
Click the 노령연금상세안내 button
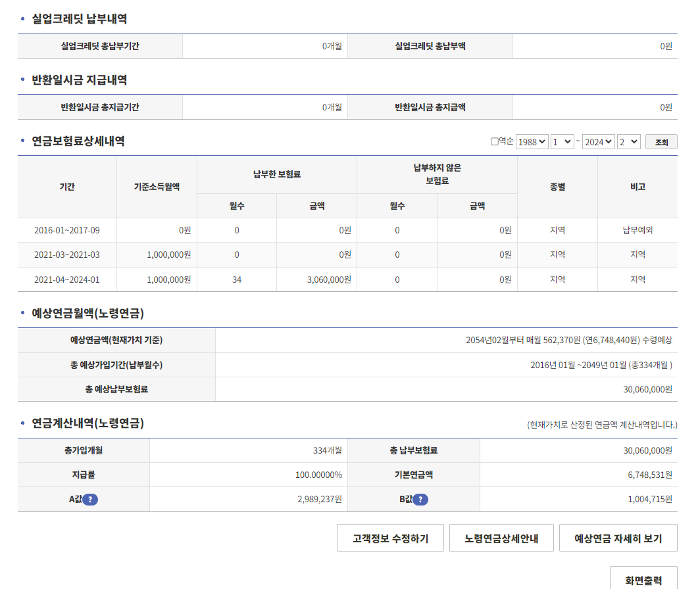coord(501,538)
